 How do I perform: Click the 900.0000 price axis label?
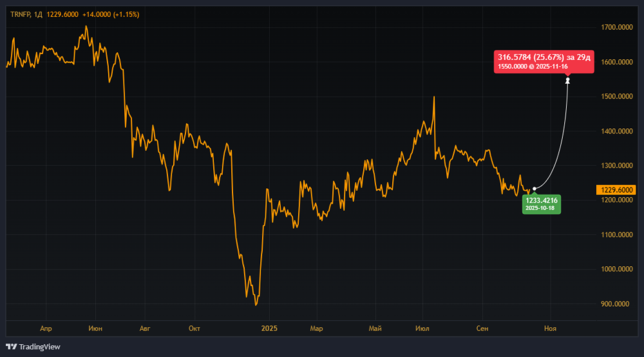point(615,304)
